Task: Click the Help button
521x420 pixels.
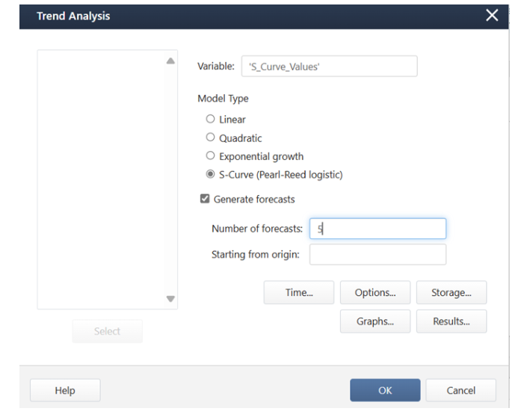Action: [x=65, y=390]
